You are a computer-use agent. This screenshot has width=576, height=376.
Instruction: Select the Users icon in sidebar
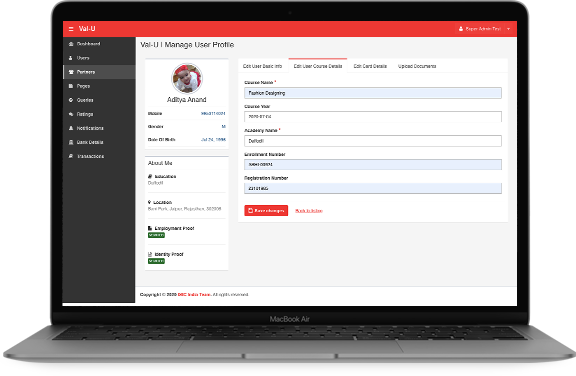[71, 58]
